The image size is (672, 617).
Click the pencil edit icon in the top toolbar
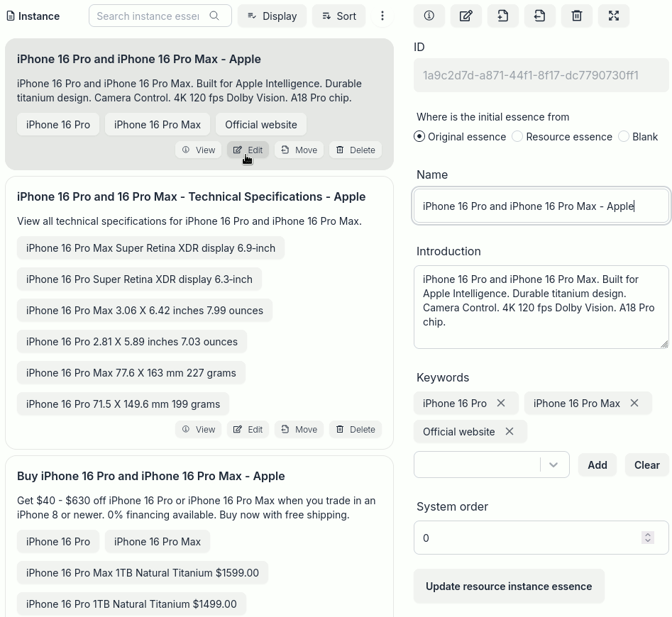click(x=466, y=16)
